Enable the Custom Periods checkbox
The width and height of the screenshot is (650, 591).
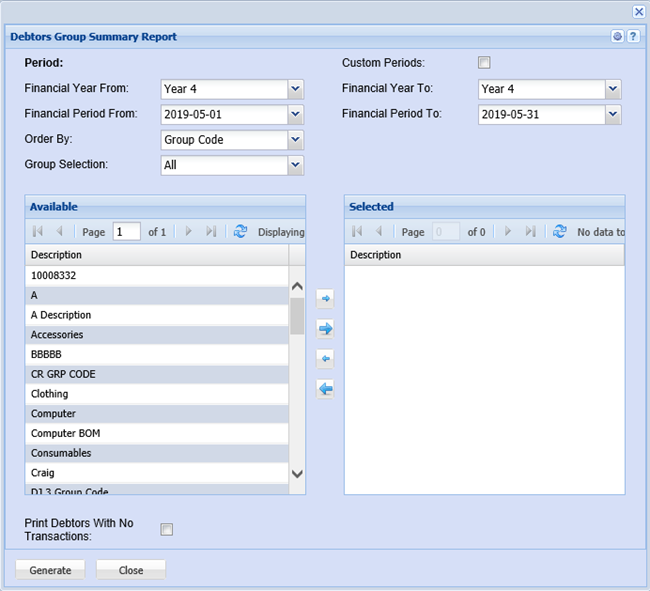click(x=484, y=63)
